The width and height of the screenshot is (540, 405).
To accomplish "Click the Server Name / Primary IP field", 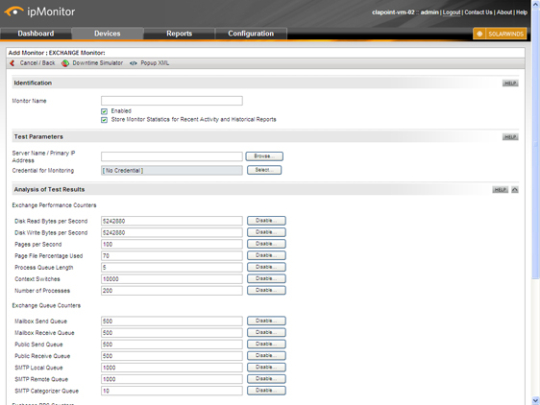I will pyautogui.click(x=172, y=157).
